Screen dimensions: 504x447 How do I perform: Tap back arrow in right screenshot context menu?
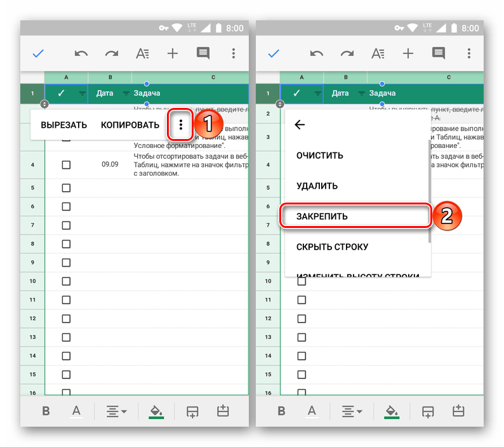coord(300,124)
